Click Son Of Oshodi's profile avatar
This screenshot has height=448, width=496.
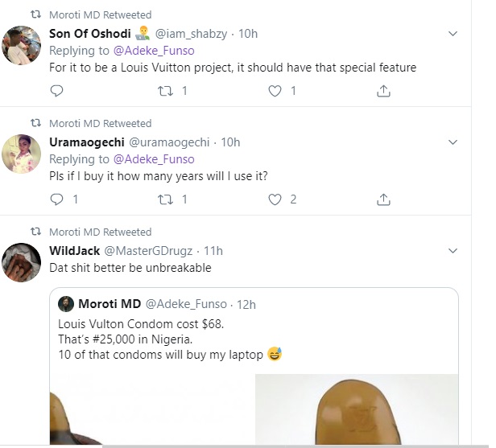pyautogui.click(x=23, y=45)
